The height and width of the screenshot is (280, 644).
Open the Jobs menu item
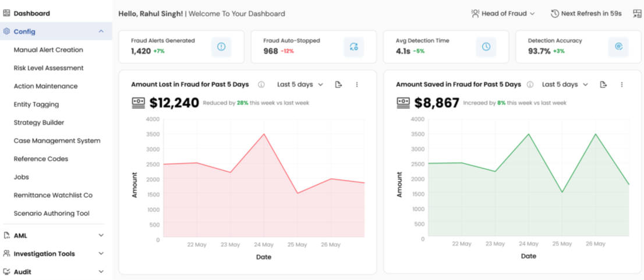(22, 177)
